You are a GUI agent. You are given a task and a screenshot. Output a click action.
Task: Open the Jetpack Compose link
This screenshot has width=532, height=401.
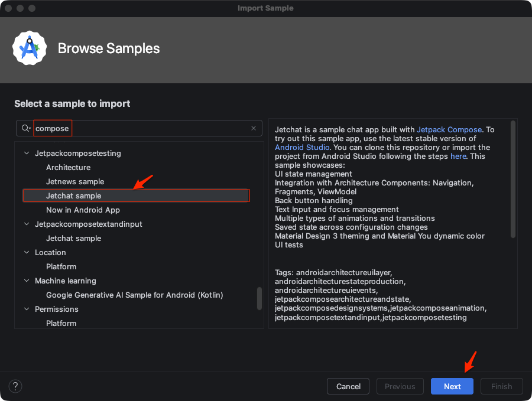click(449, 129)
